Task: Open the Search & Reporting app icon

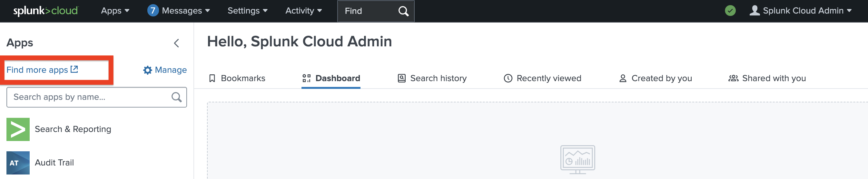Action: pos(18,129)
